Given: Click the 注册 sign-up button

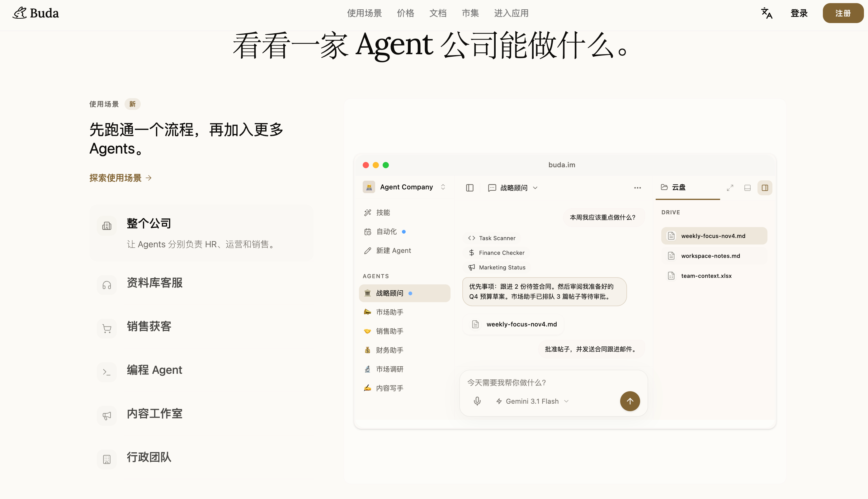Looking at the screenshot, I should 843,13.
